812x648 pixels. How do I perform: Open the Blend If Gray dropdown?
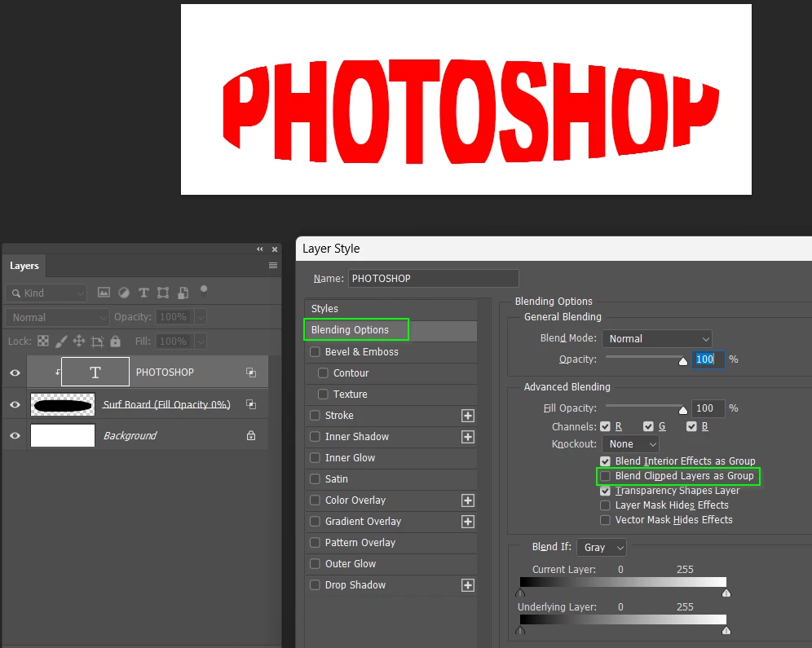point(602,547)
